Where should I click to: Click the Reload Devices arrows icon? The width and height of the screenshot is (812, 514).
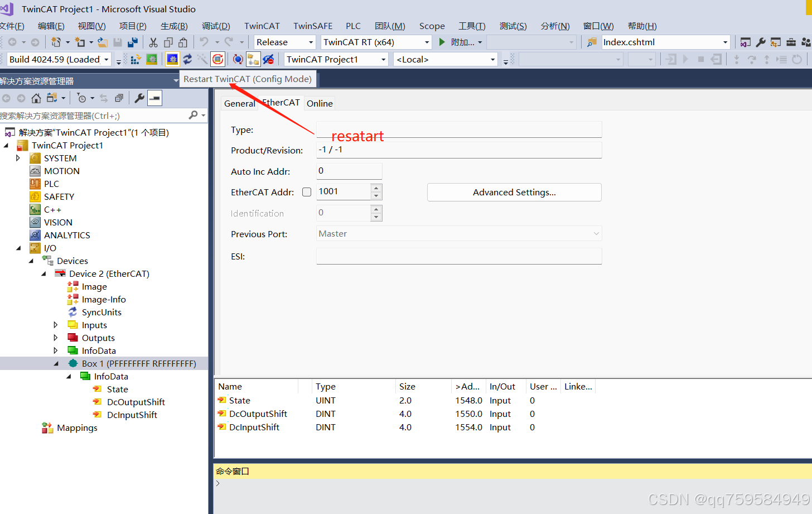click(x=187, y=59)
